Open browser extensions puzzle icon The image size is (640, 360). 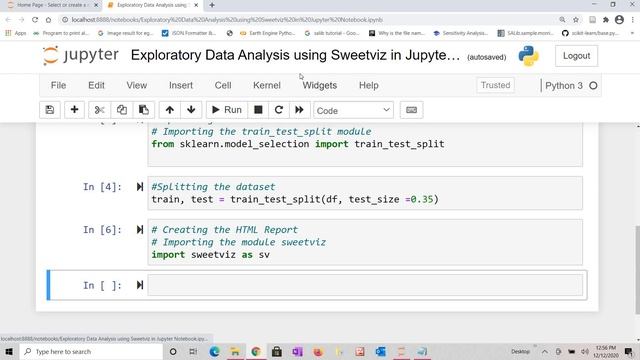click(606, 20)
